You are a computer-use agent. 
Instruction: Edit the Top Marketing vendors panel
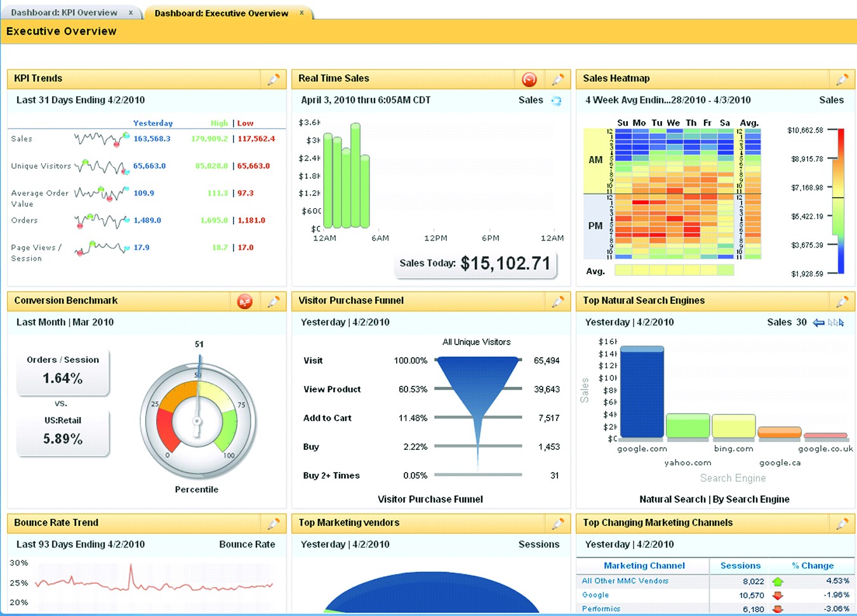tap(558, 523)
